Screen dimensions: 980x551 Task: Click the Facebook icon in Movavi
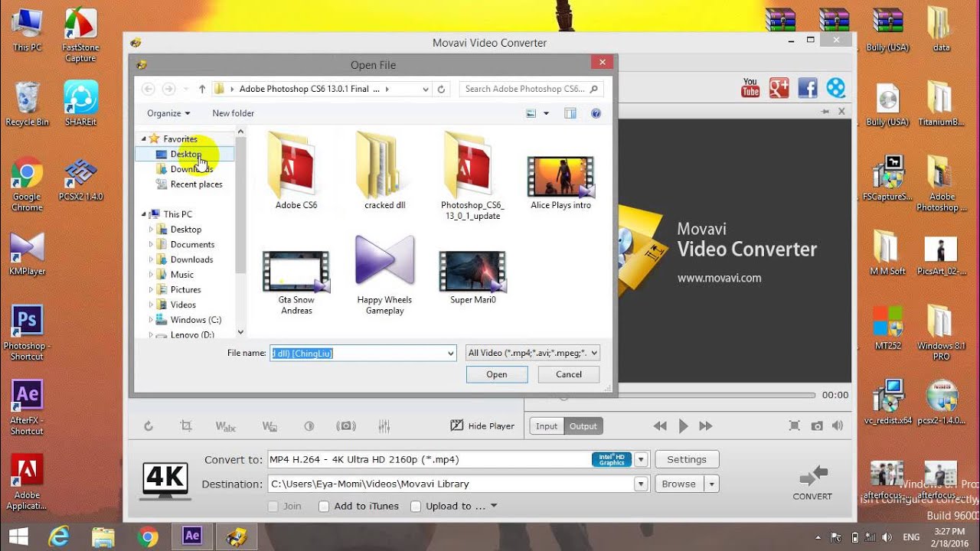tap(808, 87)
